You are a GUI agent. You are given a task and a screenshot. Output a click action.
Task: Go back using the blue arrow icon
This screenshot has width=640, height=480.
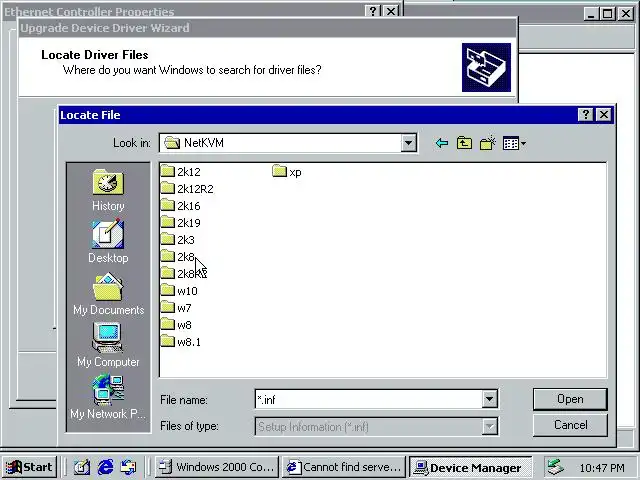point(442,143)
